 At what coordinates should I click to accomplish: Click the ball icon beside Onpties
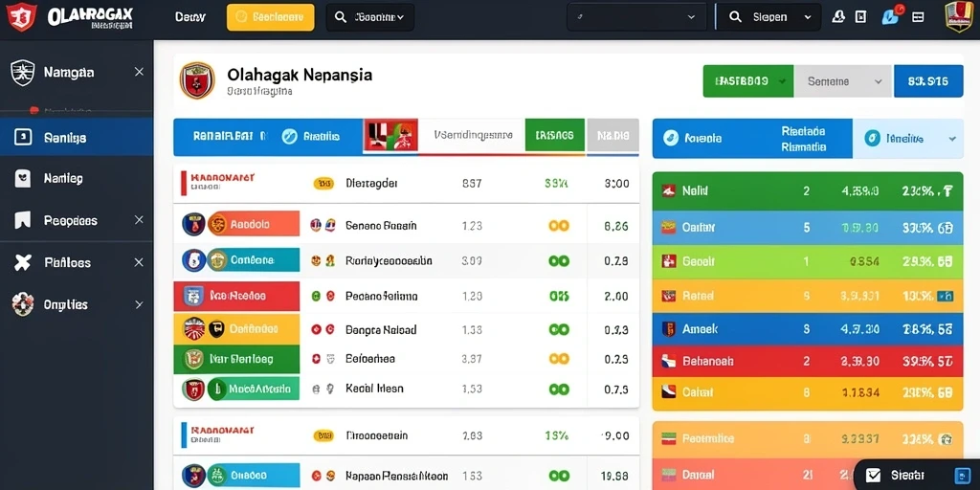point(23,304)
